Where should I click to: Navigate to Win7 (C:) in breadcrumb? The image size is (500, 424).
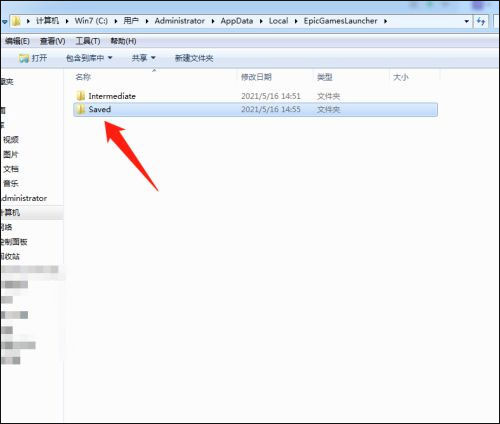coord(91,21)
